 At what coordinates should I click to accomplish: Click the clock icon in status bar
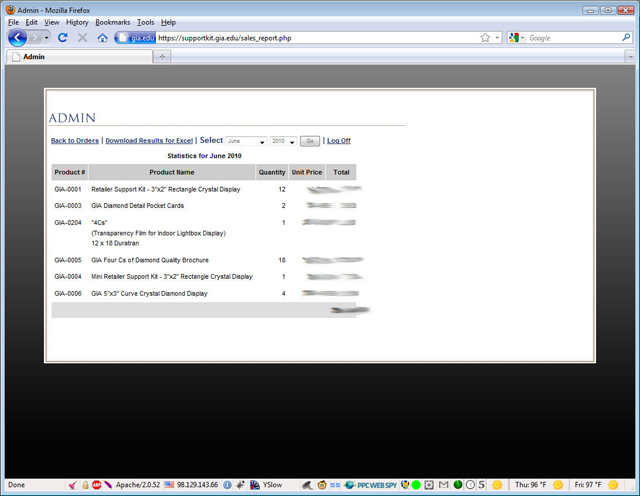tap(470, 485)
